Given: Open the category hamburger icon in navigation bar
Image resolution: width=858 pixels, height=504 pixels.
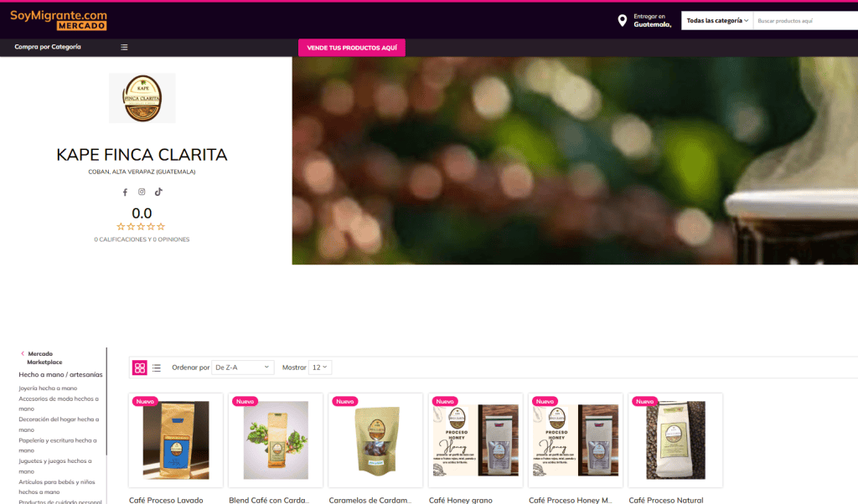Looking at the screenshot, I should coord(124,47).
